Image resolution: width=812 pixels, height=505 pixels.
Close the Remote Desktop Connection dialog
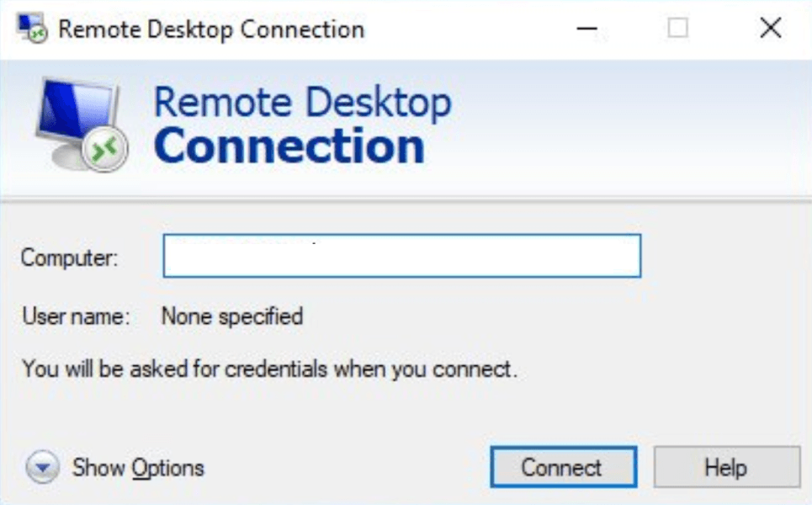tap(770, 29)
